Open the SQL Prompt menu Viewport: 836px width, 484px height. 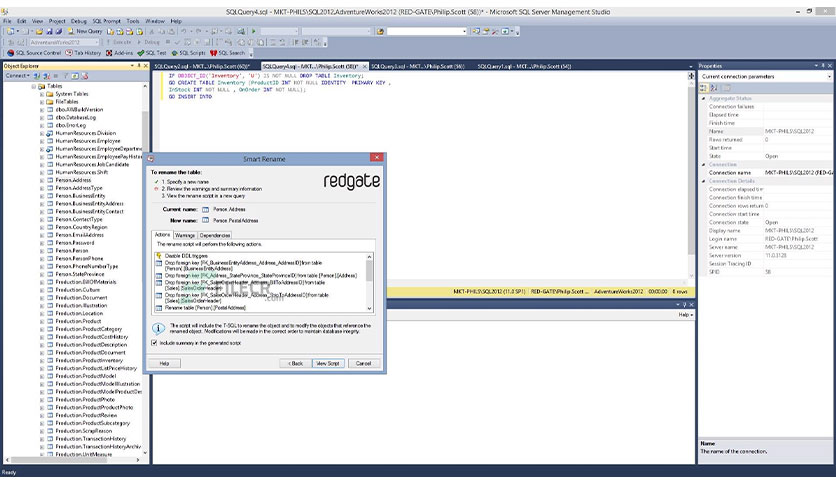point(107,21)
